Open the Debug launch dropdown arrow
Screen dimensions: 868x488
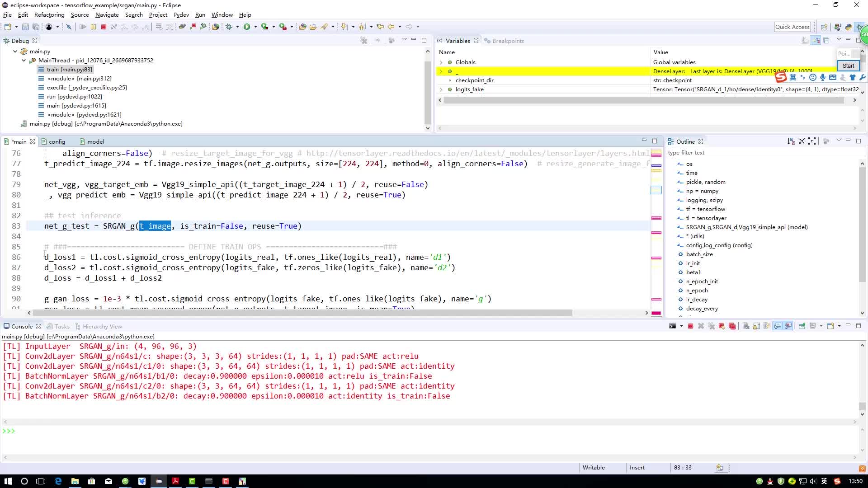click(237, 27)
